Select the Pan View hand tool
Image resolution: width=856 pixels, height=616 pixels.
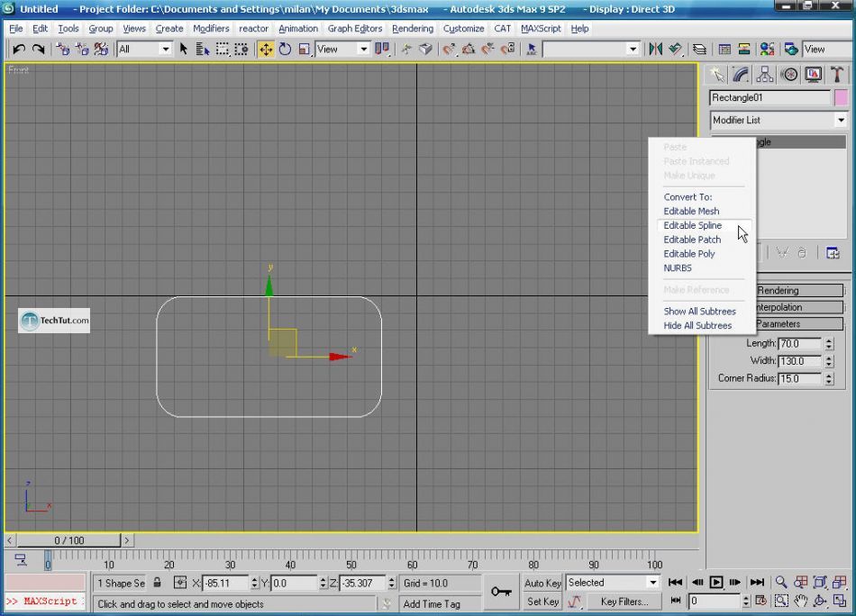(x=801, y=602)
